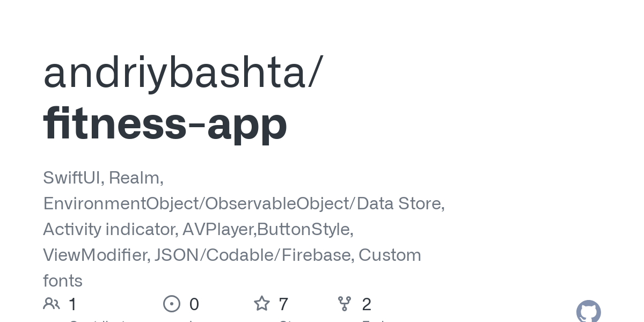Click the word fonts in description
The image size is (644, 322).
tap(63, 281)
